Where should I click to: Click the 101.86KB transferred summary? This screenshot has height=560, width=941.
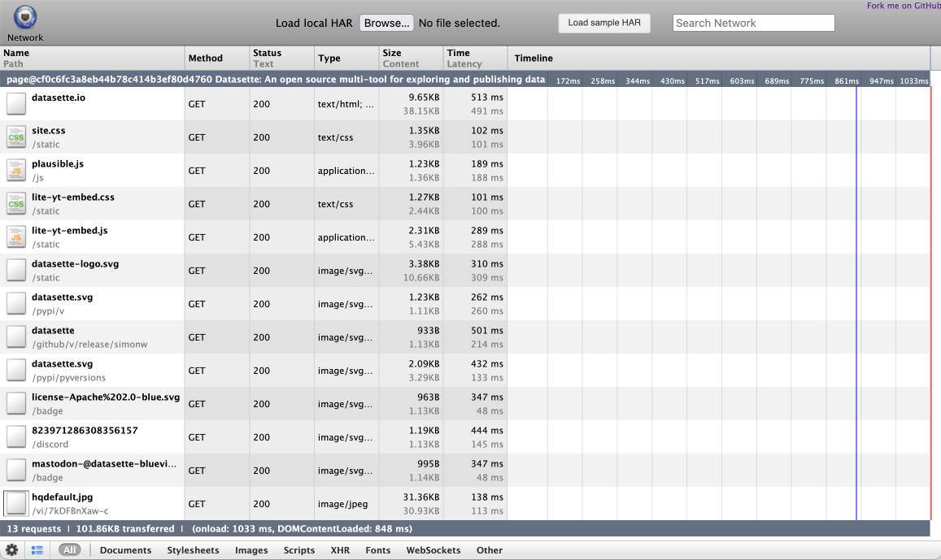click(124, 529)
